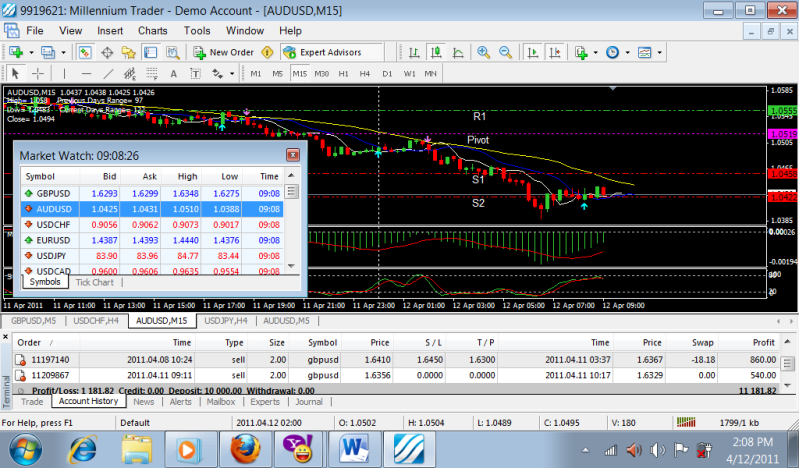The height and width of the screenshot is (468, 799).
Task: Toggle the Data Window crosshair-circle icon
Action: (x=107, y=52)
